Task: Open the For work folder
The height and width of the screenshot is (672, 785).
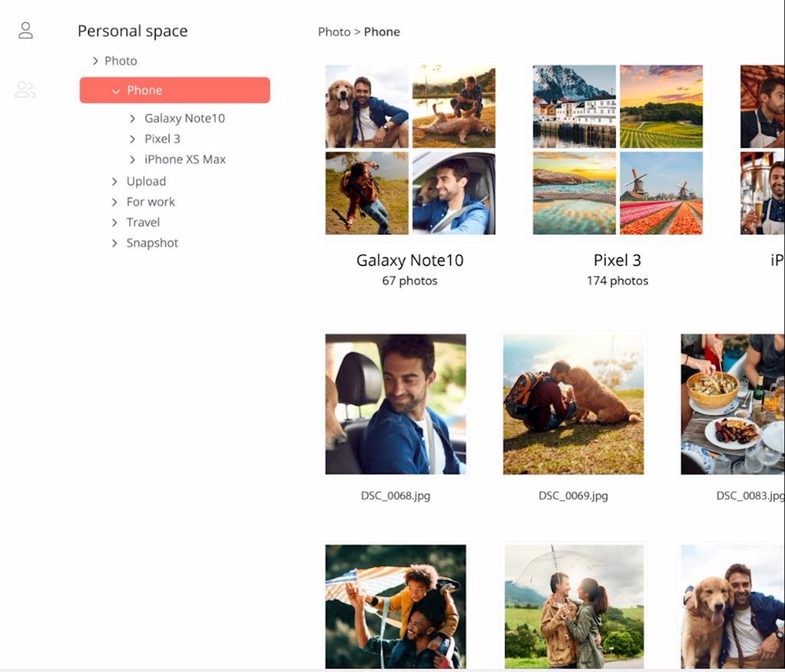Action: pos(150,202)
